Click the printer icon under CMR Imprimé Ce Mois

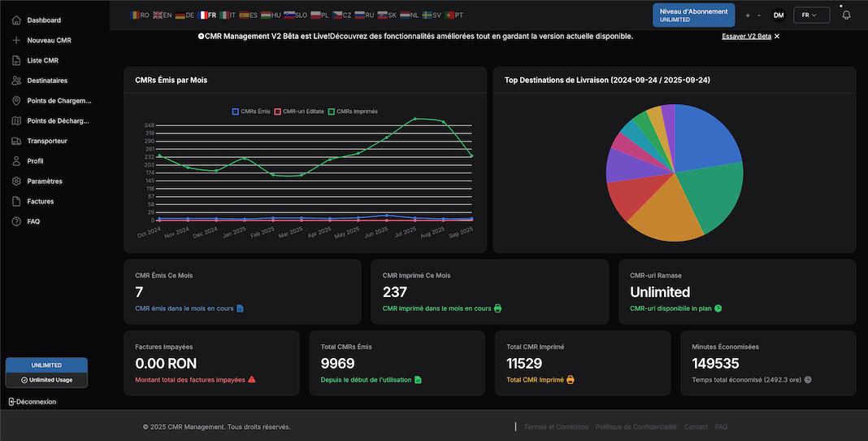(x=497, y=308)
